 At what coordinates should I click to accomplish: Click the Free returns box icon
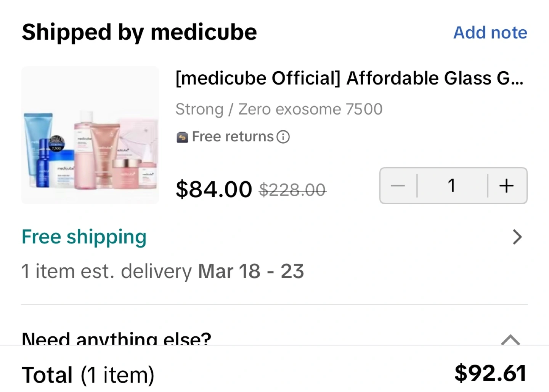click(x=182, y=137)
